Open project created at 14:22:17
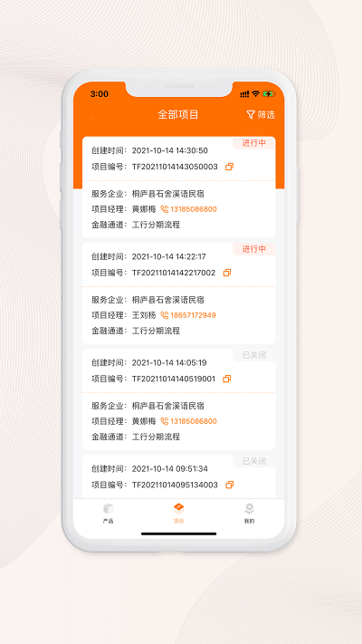Screen dimensions: 362x644 pos(179,293)
